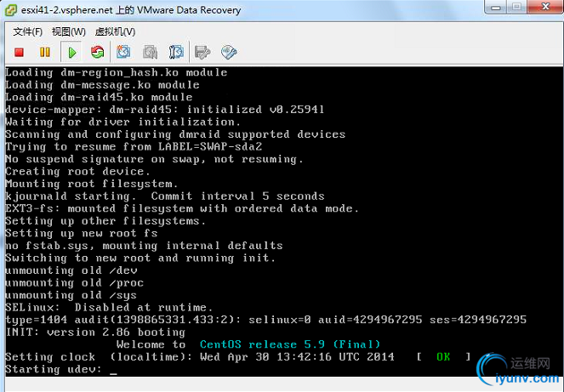Screen dimensions: 564x392
Task: Connect floppy device toolbar icon
Action: click(202, 52)
